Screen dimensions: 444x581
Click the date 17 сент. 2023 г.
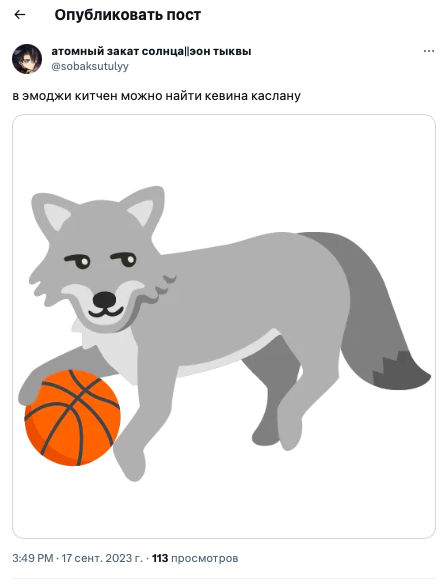(x=102, y=558)
